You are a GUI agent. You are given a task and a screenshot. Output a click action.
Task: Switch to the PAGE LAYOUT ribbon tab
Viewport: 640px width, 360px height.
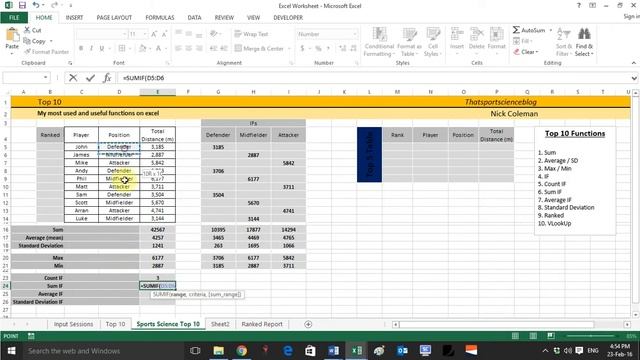(114, 18)
